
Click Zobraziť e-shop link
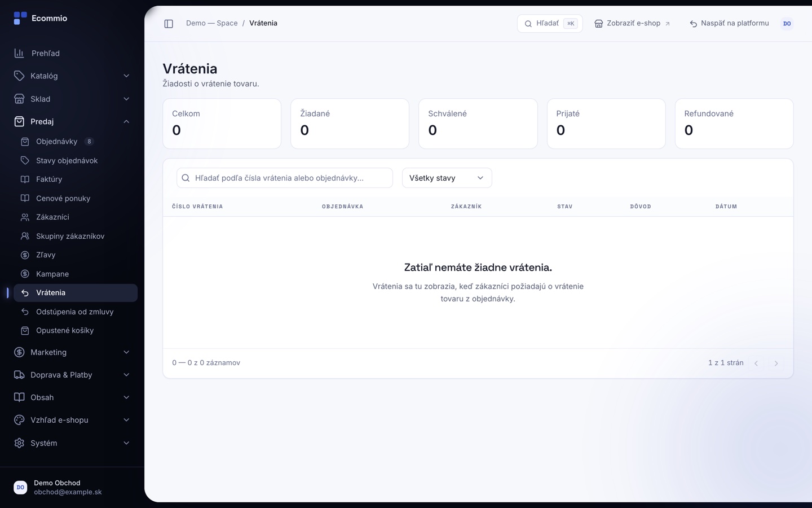pos(632,24)
